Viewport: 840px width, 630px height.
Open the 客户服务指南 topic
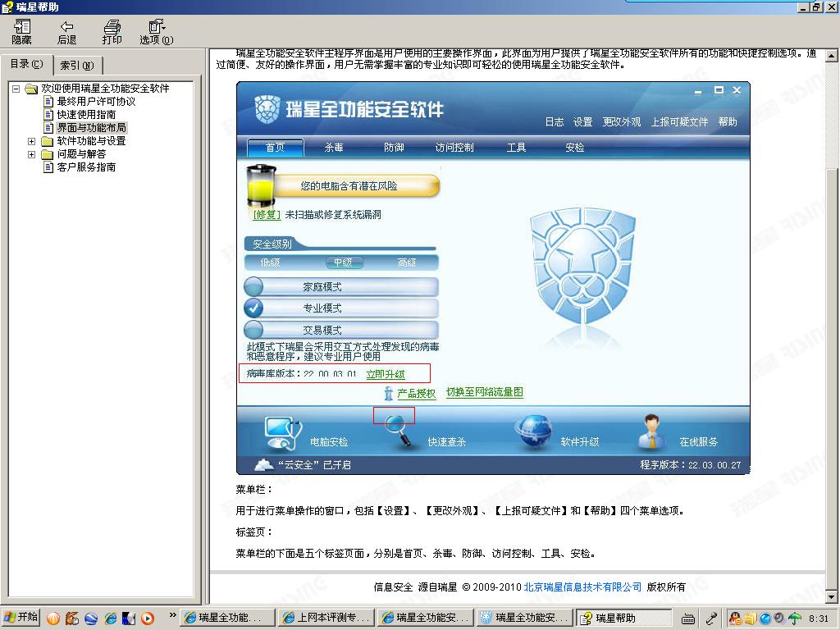pos(86,167)
